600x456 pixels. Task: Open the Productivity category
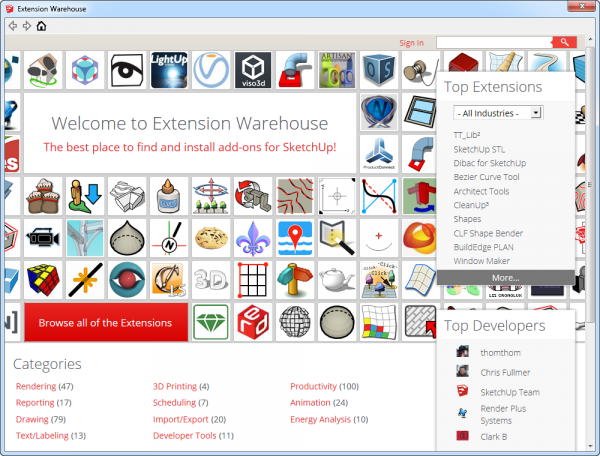[x=313, y=386]
